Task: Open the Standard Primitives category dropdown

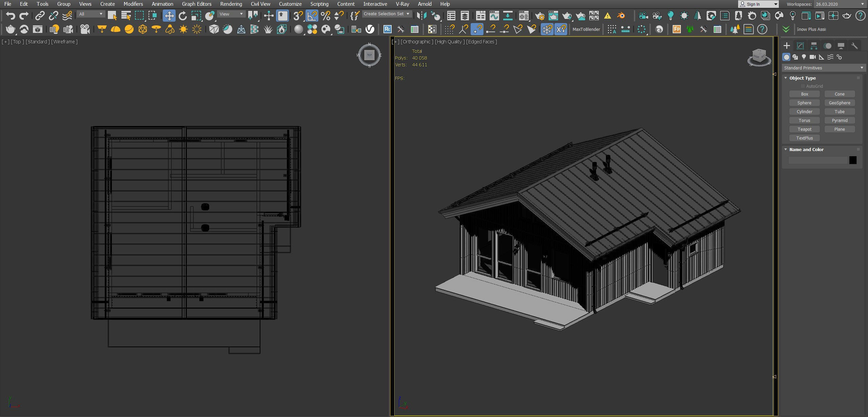Action: click(x=823, y=68)
